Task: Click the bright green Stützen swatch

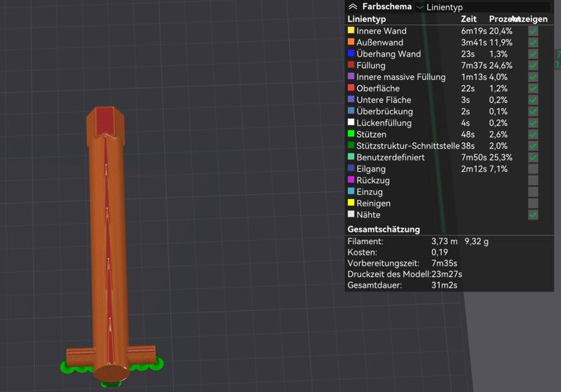Action: (x=351, y=134)
